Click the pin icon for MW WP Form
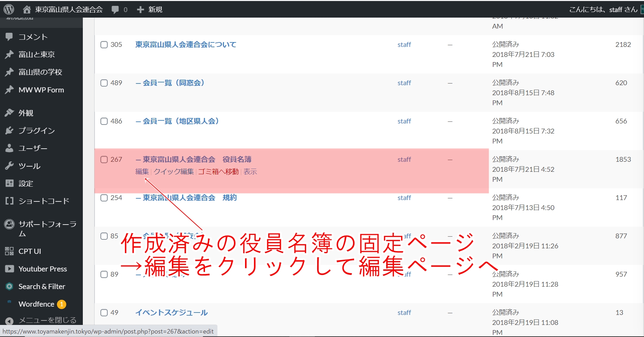 (x=9, y=90)
